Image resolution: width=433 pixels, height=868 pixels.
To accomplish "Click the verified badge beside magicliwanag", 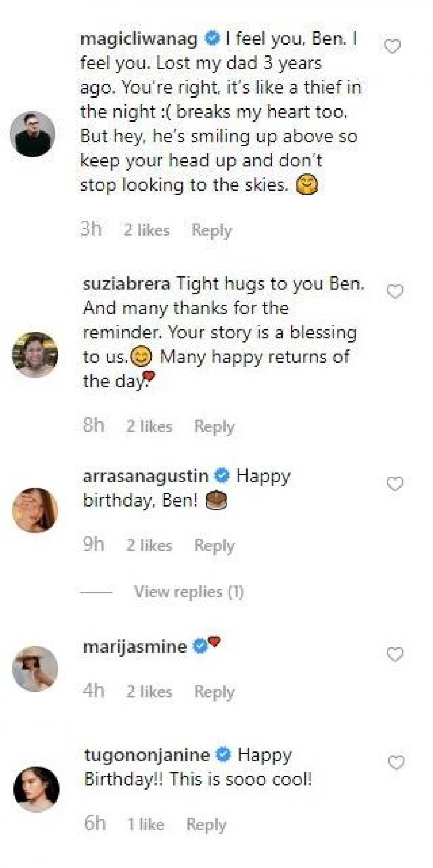I will 213,39.
